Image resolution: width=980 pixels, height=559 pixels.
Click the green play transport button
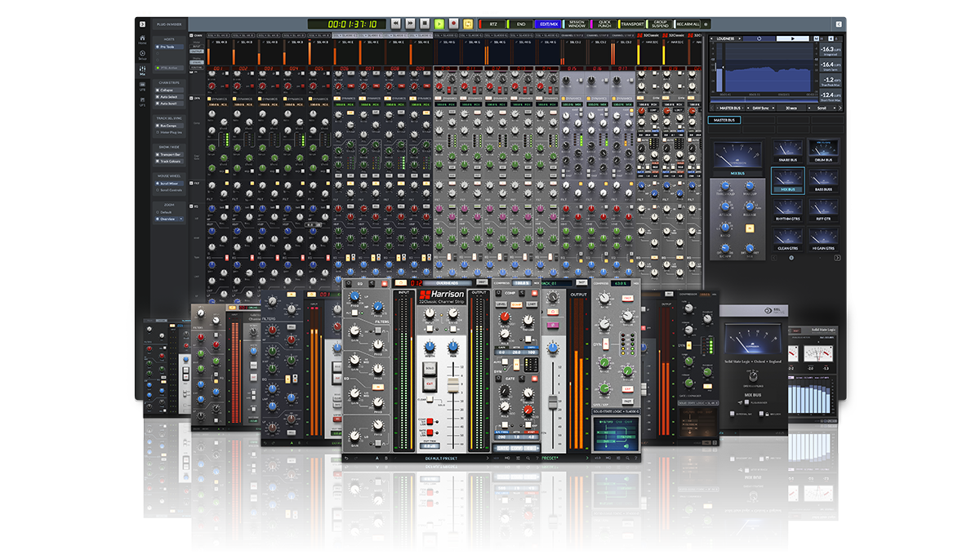(439, 24)
